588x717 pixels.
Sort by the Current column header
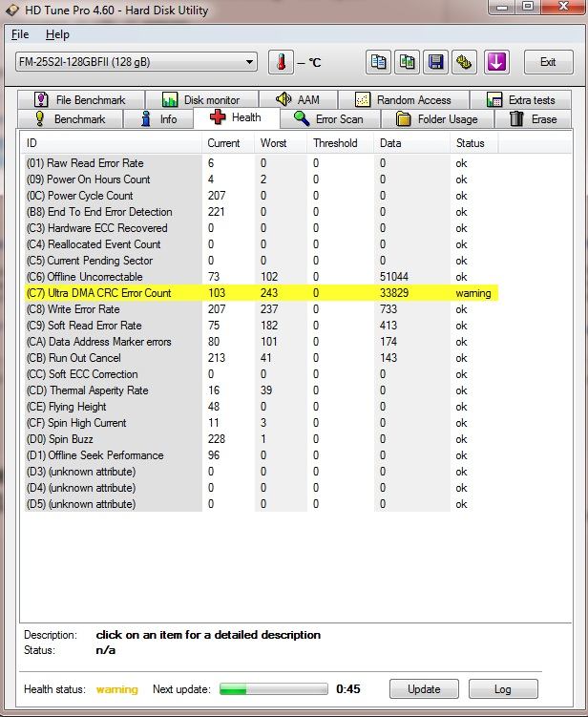point(228,143)
